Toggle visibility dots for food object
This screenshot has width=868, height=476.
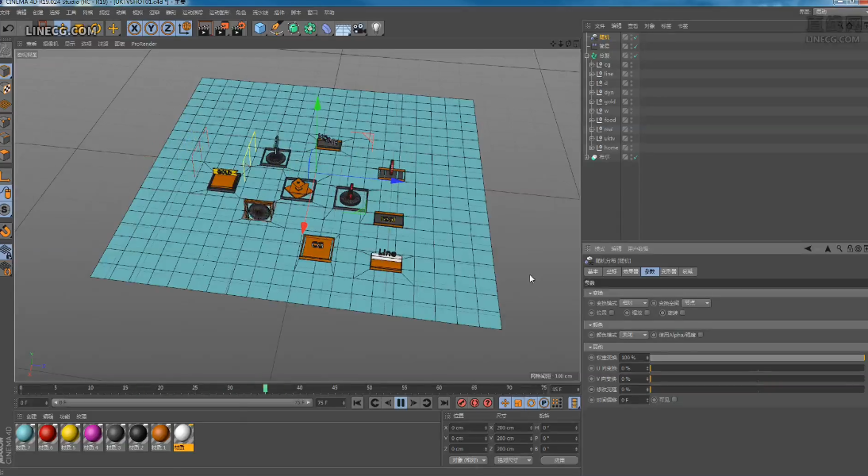[x=632, y=120]
